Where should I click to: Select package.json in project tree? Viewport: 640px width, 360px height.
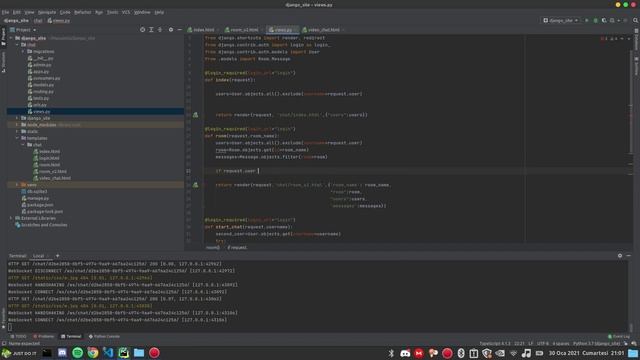(38, 205)
